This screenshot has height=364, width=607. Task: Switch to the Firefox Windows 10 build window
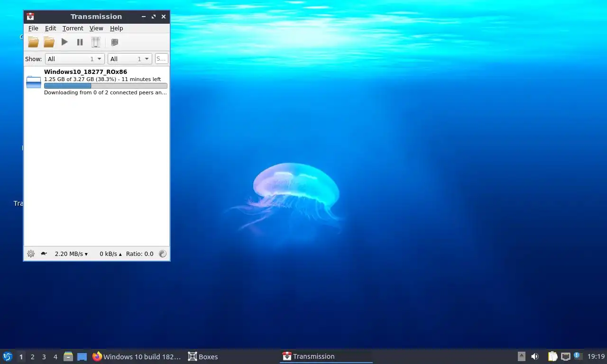click(x=137, y=356)
